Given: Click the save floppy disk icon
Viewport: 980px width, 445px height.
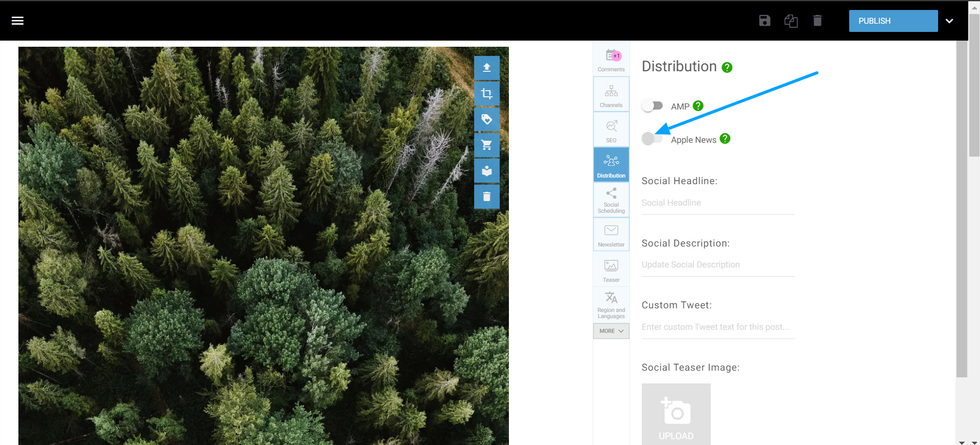Looking at the screenshot, I should [765, 21].
